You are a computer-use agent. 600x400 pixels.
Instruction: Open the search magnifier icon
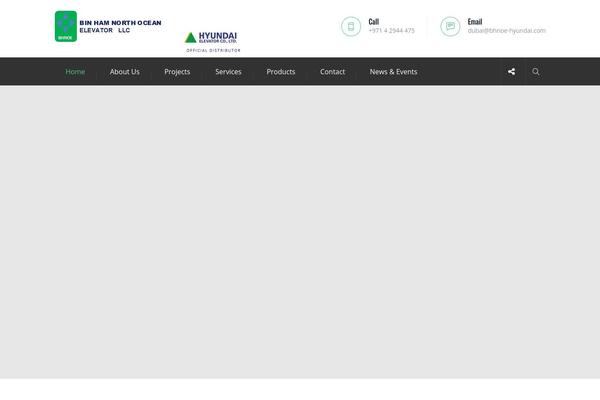(x=536, y=72)
